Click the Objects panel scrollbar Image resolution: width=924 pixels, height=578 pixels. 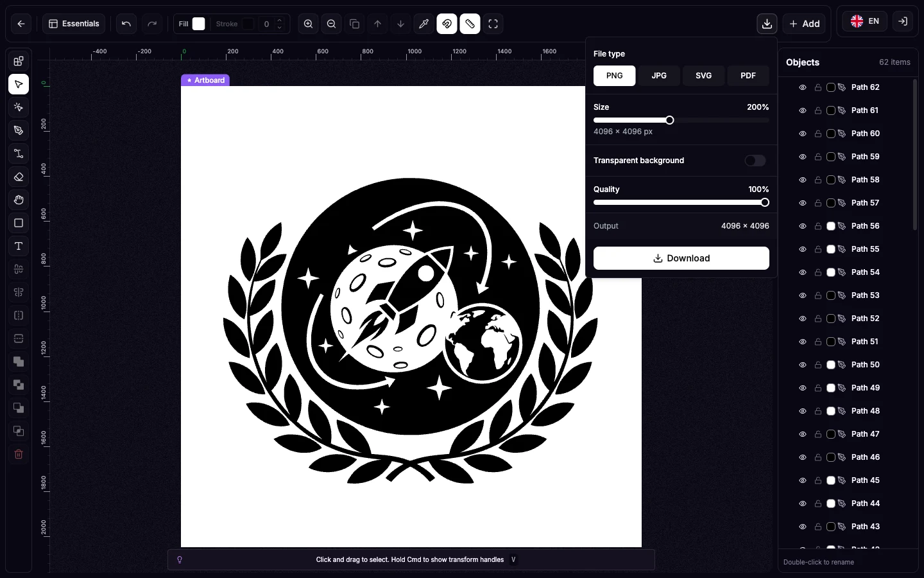(x=915, y=154)
